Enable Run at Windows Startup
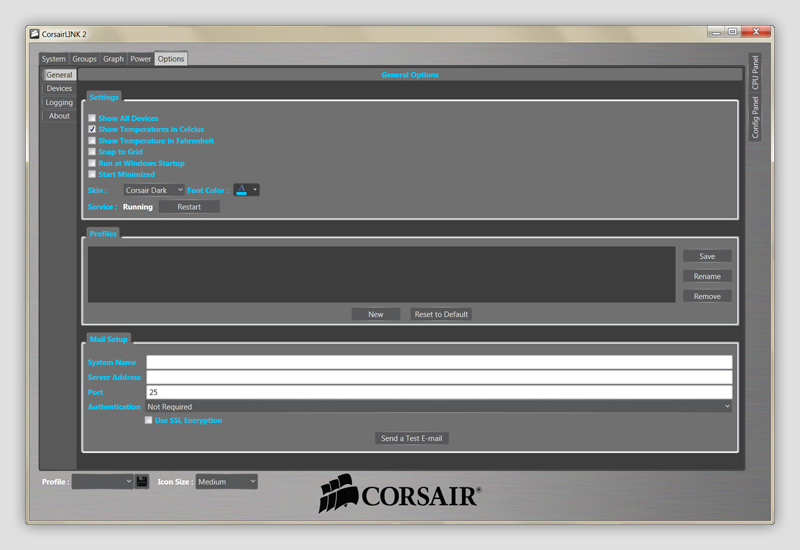Viewport: 800px width, 550px height. (92, 163)
